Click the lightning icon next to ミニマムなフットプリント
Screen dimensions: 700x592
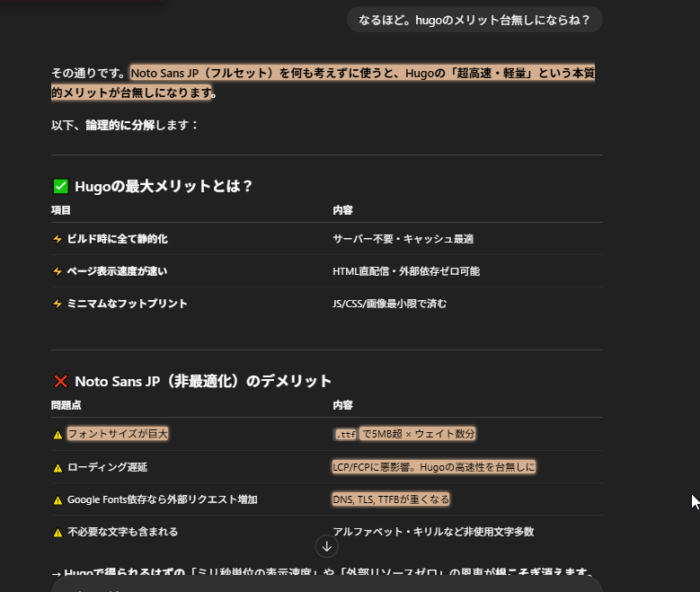58,305
